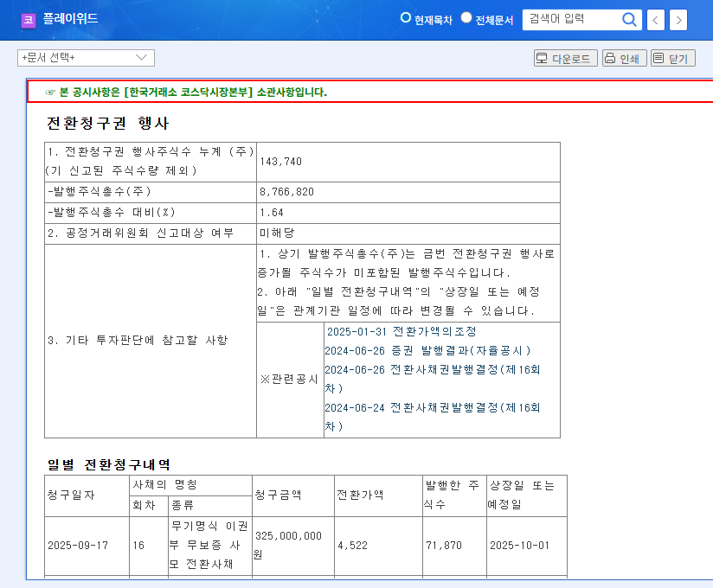Click the 다운로드 button

[566, 58]
